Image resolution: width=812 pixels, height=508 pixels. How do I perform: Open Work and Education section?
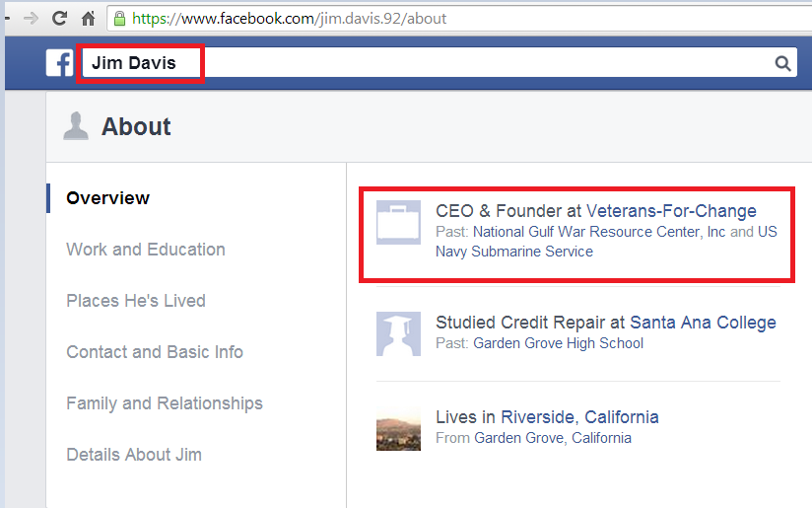tap(145, 250)
